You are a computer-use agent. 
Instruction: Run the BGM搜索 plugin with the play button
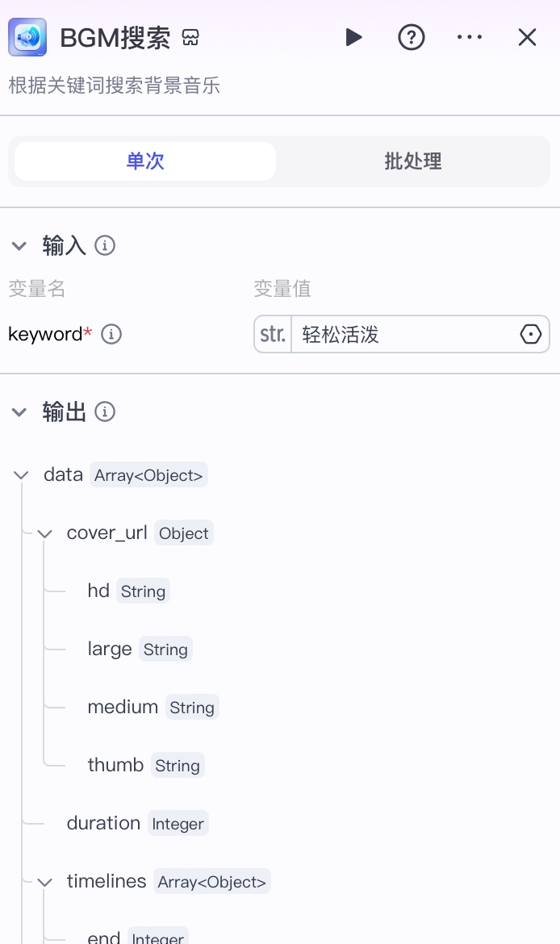click(353, 37)
